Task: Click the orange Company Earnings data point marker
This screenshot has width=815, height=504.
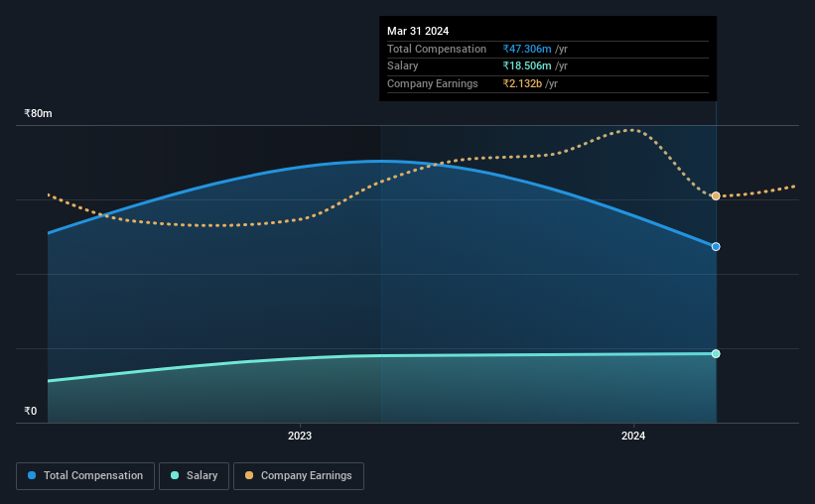Action: pyautogui.click(x=716, y=195)
